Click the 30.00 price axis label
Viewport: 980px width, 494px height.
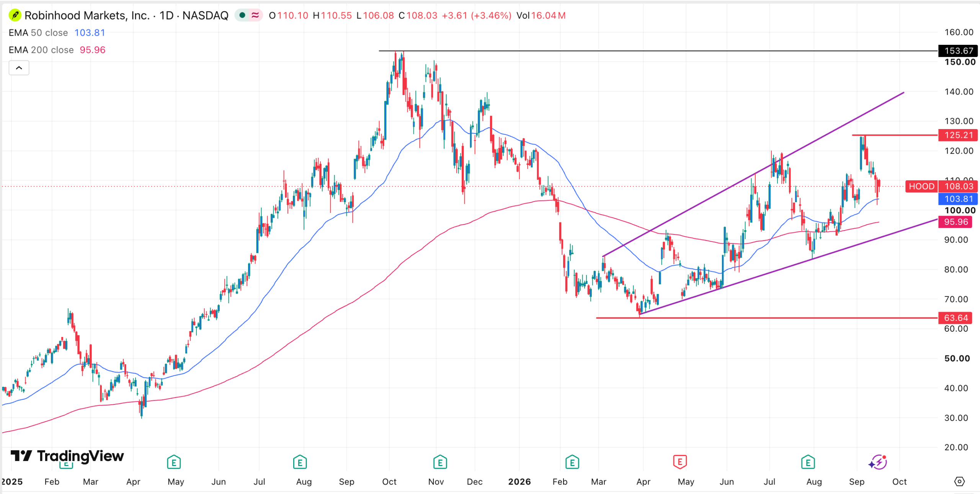pos(956,418)
